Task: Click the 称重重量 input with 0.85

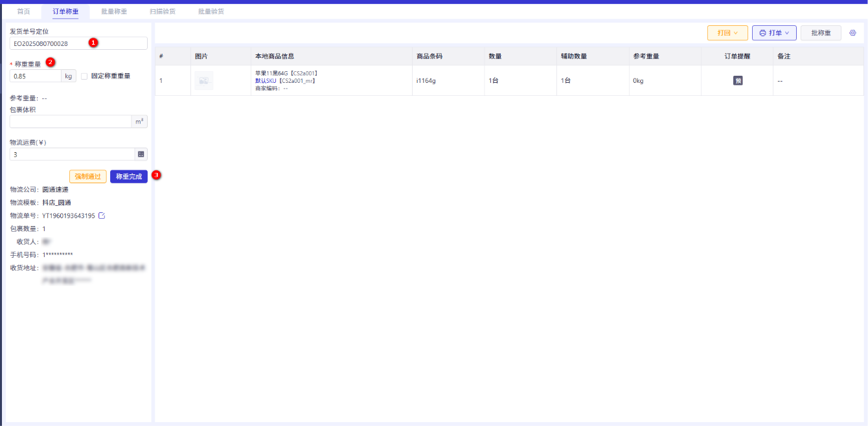Action: pos(36,76)
